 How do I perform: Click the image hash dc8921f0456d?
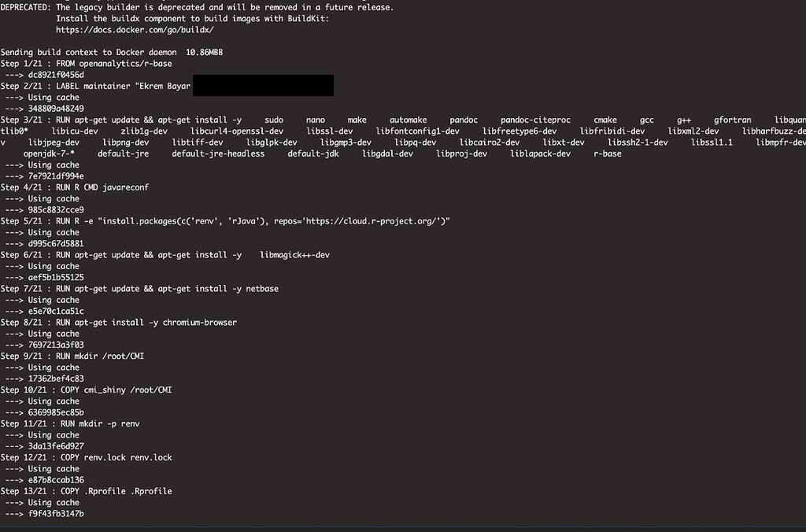(x=56, y=75)
